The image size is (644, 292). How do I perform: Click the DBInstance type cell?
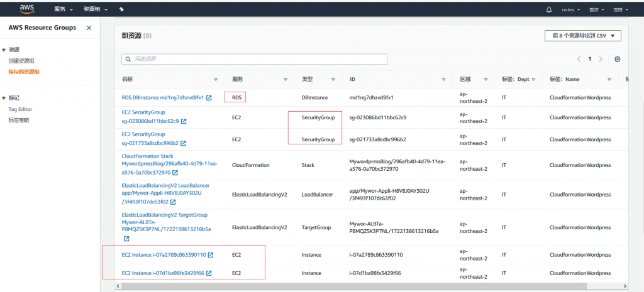coord(314,97)
